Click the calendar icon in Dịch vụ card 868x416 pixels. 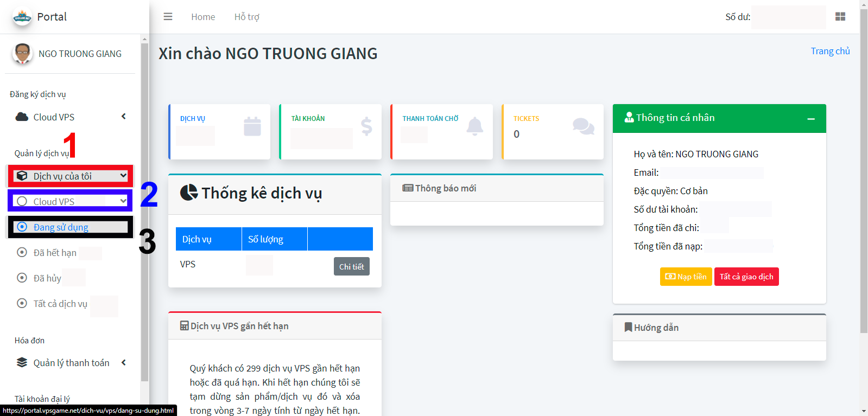(252, 126)
